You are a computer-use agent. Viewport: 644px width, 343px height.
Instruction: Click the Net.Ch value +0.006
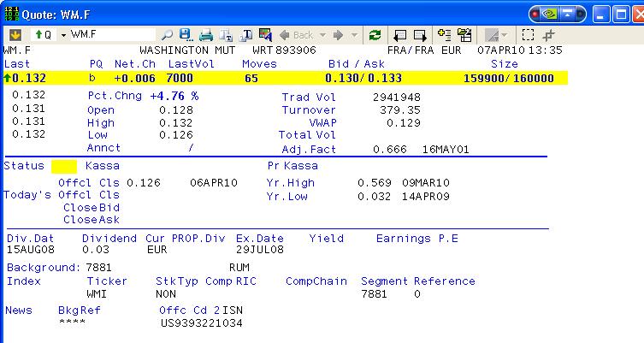point(135,78)
